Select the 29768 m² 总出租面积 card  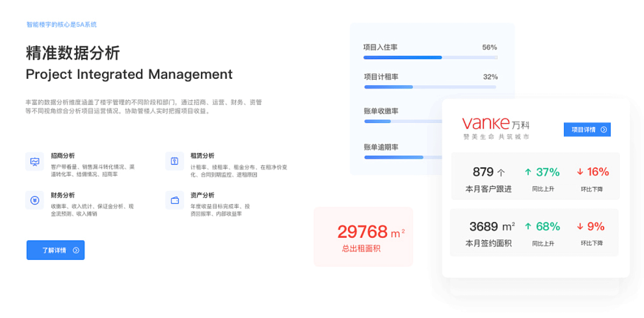pyautogui.click(x=363, y=237)
